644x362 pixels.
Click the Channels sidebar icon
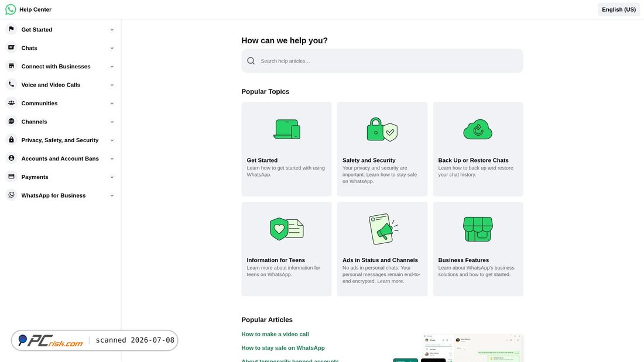point(12,122)
